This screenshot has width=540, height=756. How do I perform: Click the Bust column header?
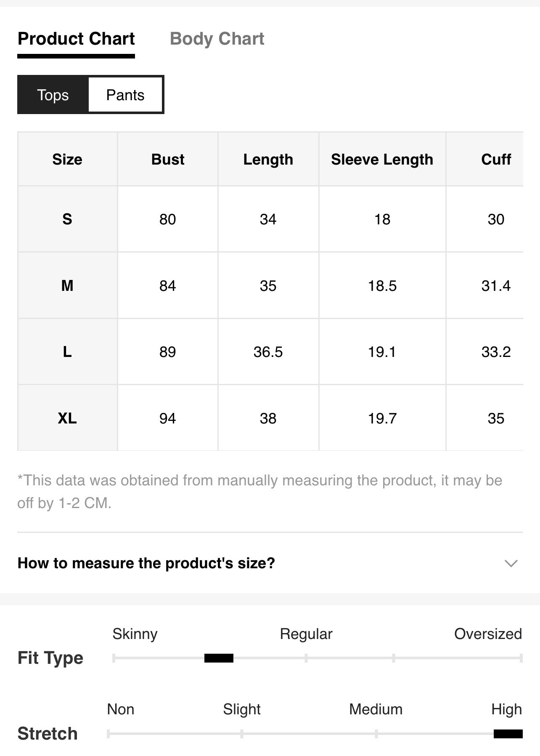pyautogui.click(x=168, y=159)
